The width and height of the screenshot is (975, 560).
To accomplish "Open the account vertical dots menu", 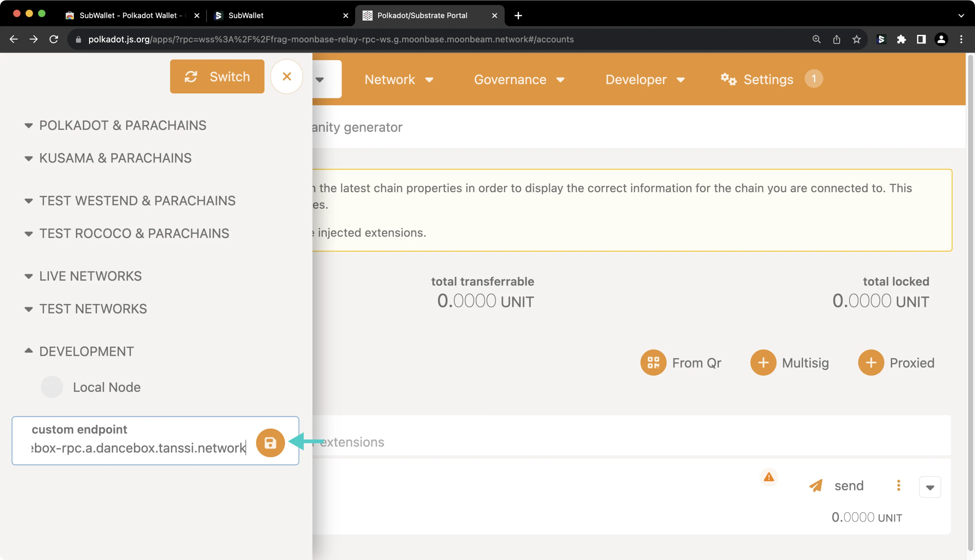I will 898,485.
